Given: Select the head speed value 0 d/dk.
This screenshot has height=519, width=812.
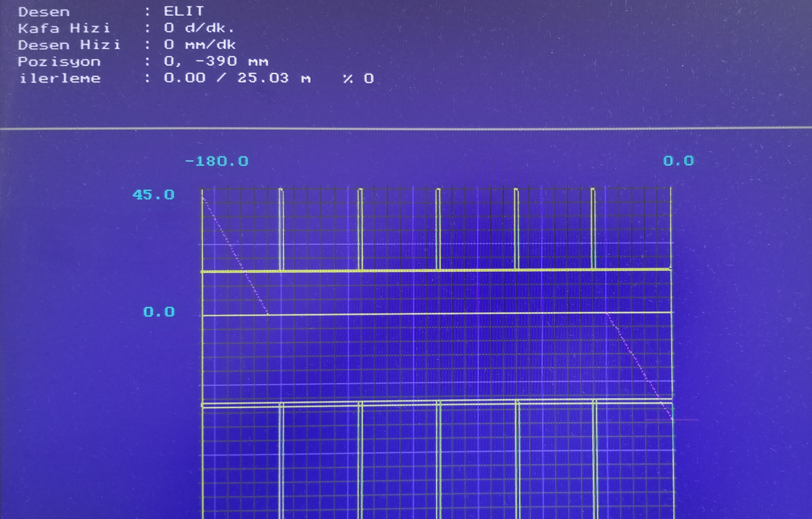Looking at the screenshot, I should pos(199,28).
